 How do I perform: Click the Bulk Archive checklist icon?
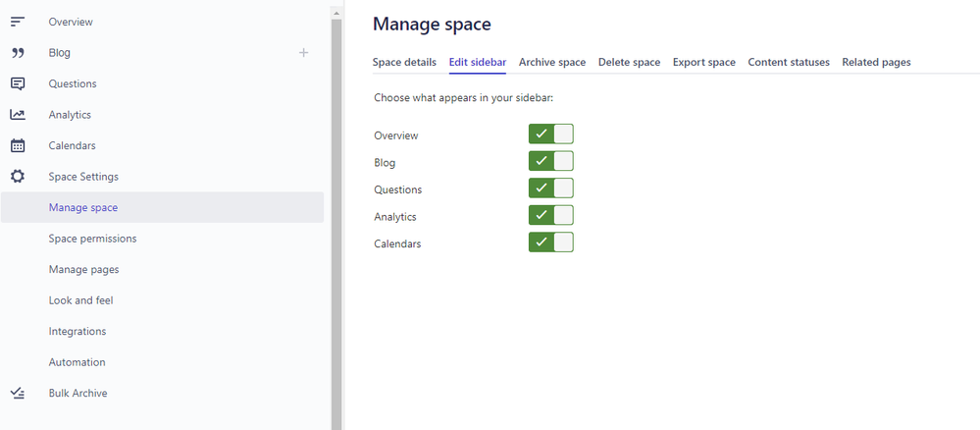click(18, 393)
